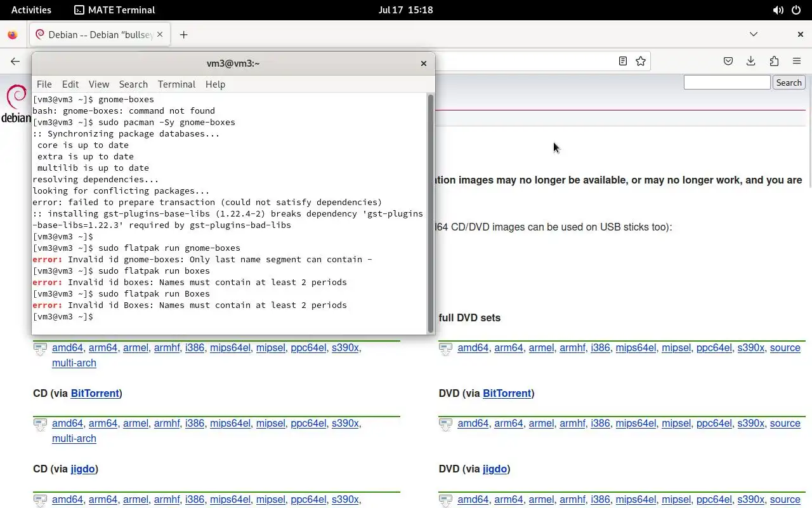Select the Debian bullseye tab
This screenshot has height=508, width=812.
click(x=100, y=34)
